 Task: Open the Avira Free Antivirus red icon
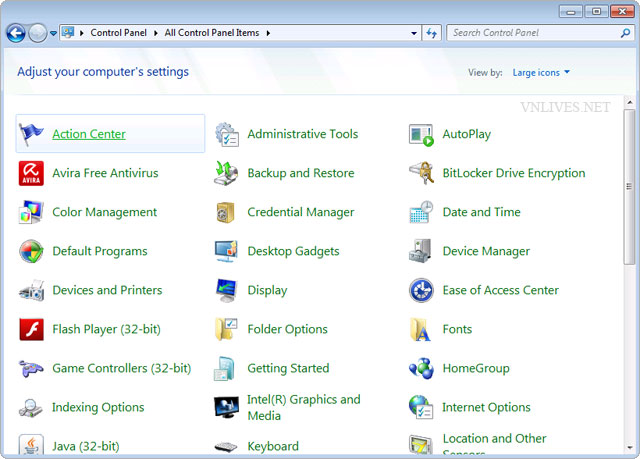[31, 173]
